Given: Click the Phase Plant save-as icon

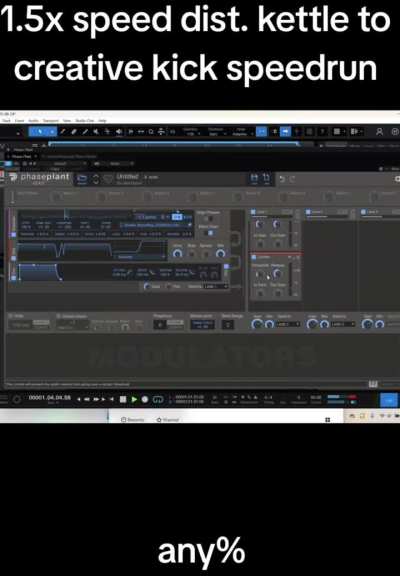Looking at the screenshot, I should coord(266,179).
